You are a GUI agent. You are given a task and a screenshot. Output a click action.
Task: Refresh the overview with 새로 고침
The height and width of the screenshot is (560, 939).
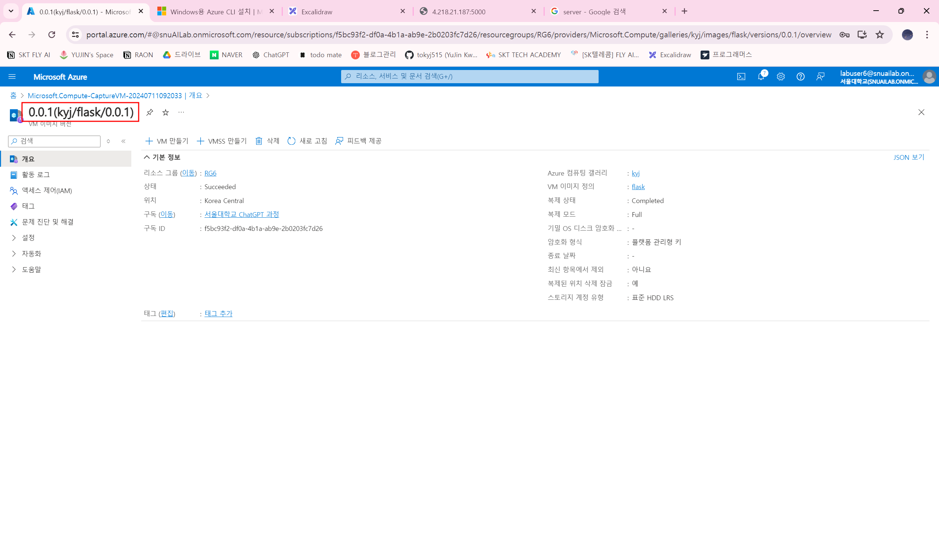pos(307,141)
